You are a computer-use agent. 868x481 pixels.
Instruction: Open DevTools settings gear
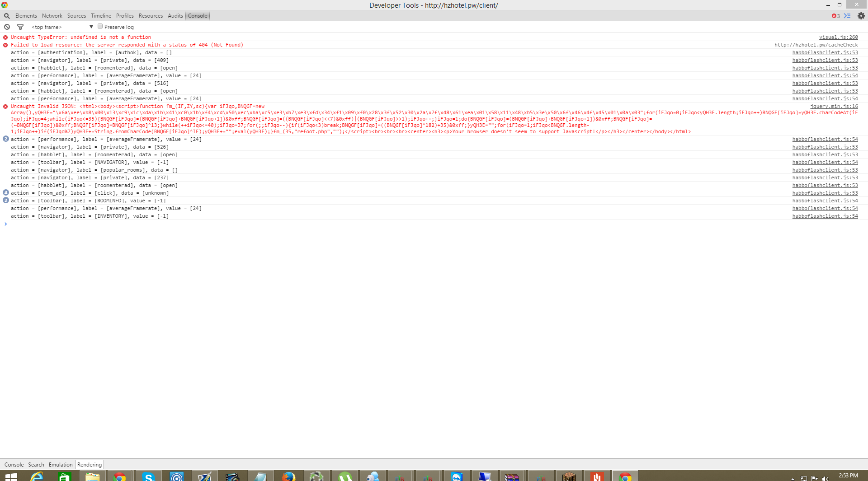pyautogui.click(x=861, y=16)
